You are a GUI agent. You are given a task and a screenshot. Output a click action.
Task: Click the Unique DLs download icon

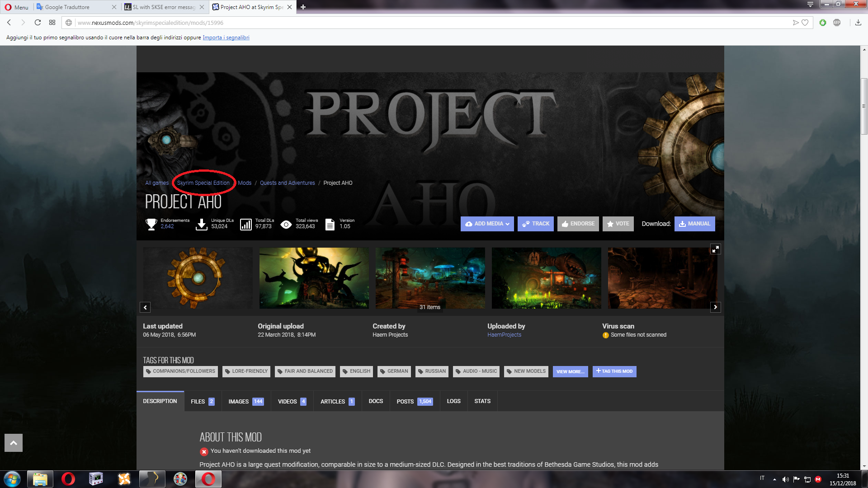[x=202, y=224]
